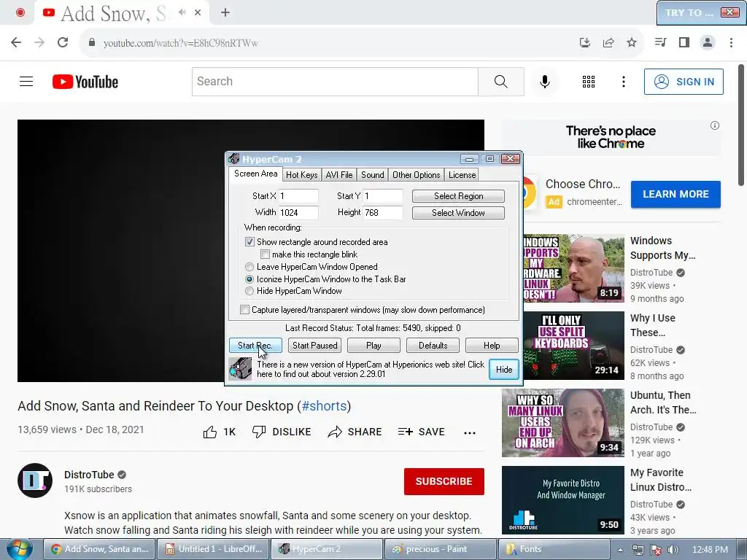The width and height of the screenshot is (747, 560).
Task: Click the install app icon in address bar
Action: (584, 42)
